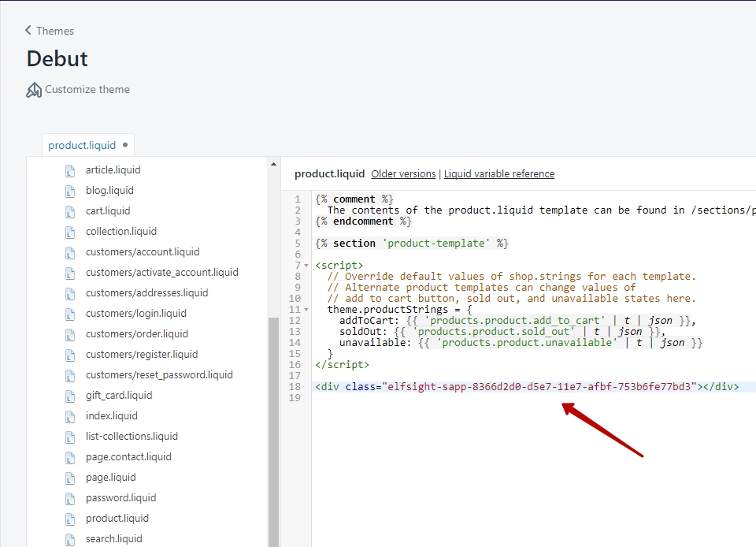Click file icon next to search.liquid
The image size is (756, 547).
click(x=70, y=540)
